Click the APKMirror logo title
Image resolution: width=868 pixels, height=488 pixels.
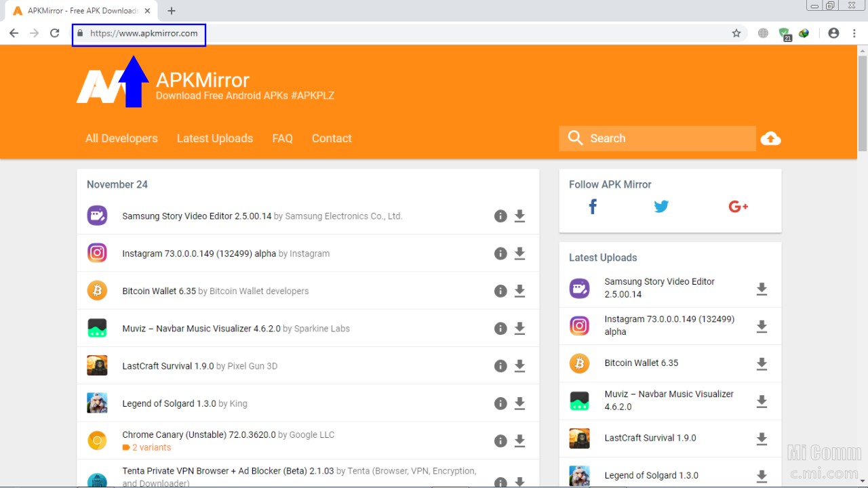[203, 79]
